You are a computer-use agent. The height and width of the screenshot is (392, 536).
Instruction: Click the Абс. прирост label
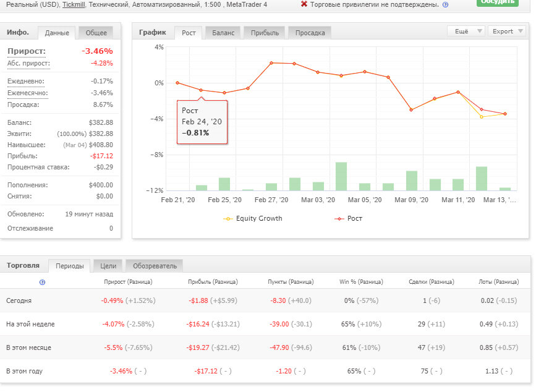(28, 63)
